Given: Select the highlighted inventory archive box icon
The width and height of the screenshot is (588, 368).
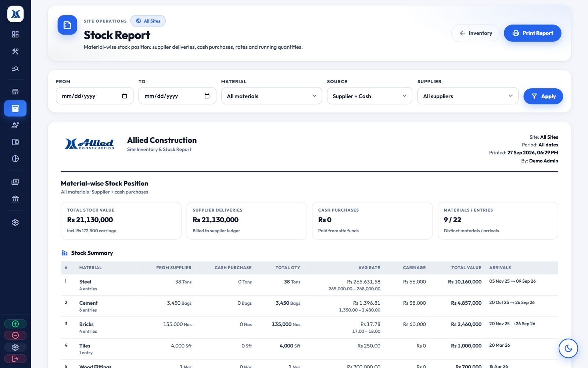Looking at the screenshot, I should (15, 108).
